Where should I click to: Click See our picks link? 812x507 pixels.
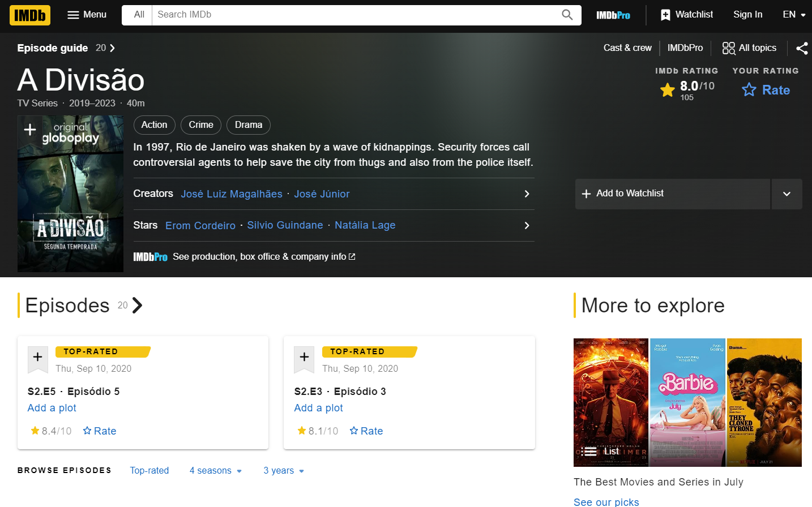coord(606,502)
